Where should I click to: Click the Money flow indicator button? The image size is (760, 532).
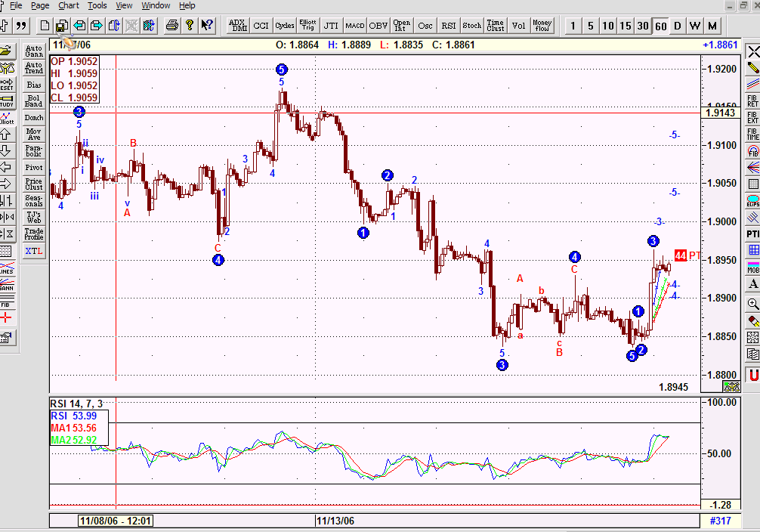(542, 26)
